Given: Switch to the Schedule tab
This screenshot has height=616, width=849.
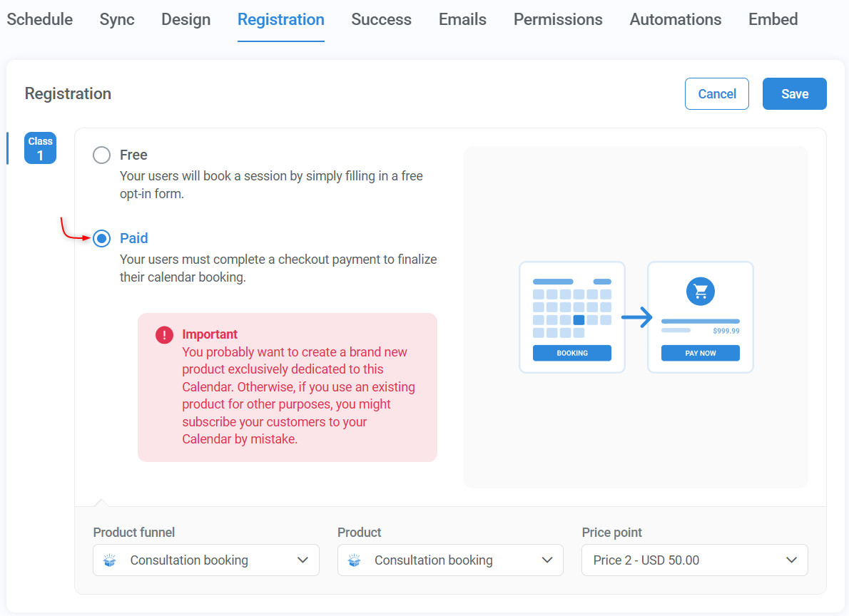Looking at the screenshot, I should tap(39, 19).
